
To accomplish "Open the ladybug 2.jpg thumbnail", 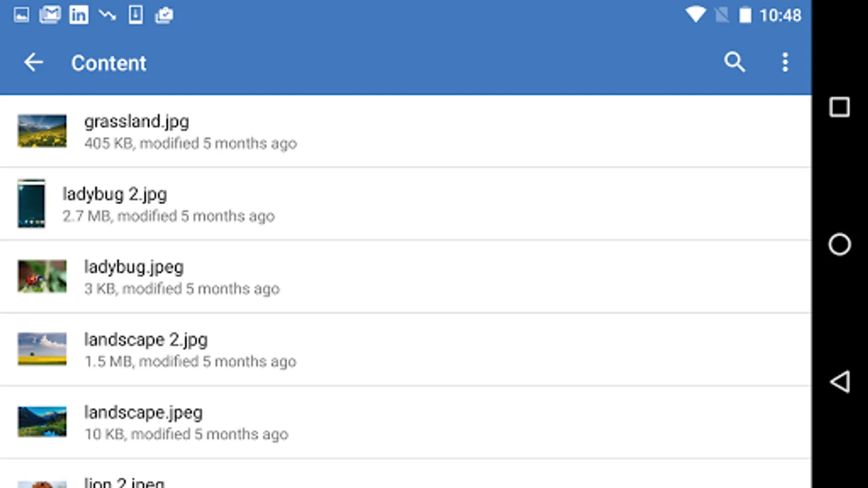I will [x=31, y=203].
